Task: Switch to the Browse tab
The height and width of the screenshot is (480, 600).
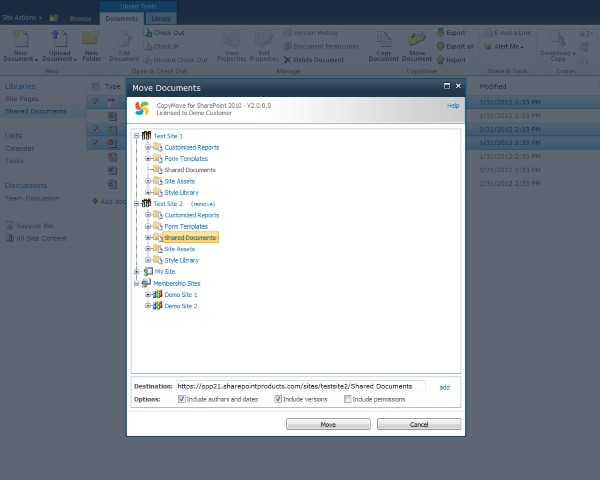Action: 80,18
